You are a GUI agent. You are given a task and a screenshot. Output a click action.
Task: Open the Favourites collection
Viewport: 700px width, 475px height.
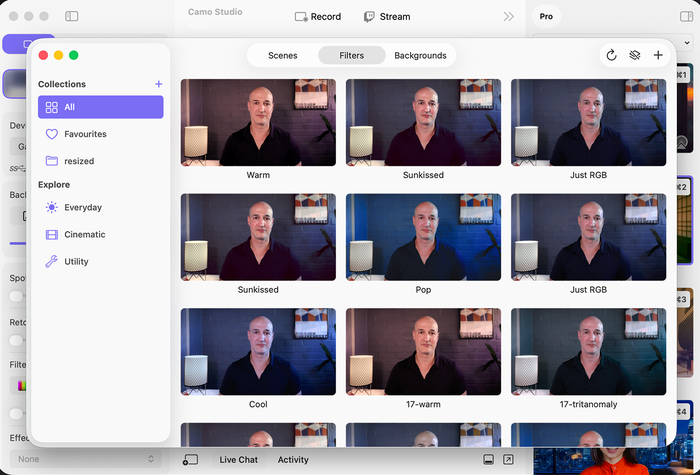100,134
